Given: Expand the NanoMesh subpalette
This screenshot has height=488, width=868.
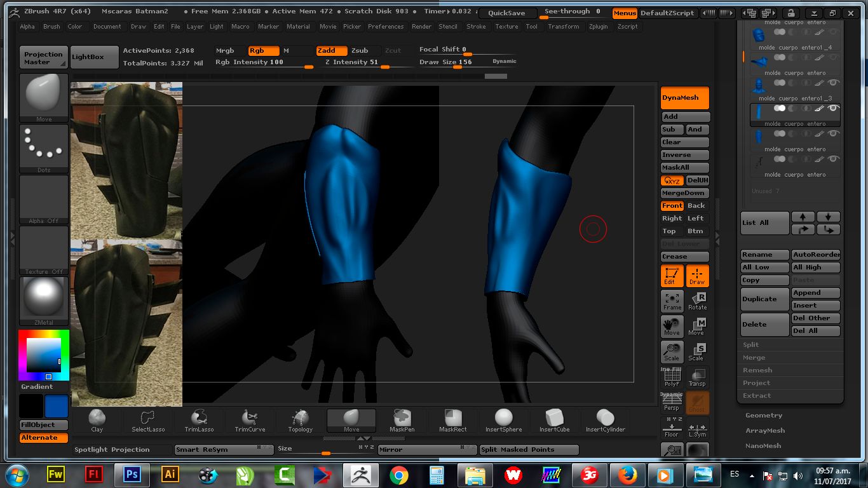Looking at the screenshot, I should [x=763, y=445].
